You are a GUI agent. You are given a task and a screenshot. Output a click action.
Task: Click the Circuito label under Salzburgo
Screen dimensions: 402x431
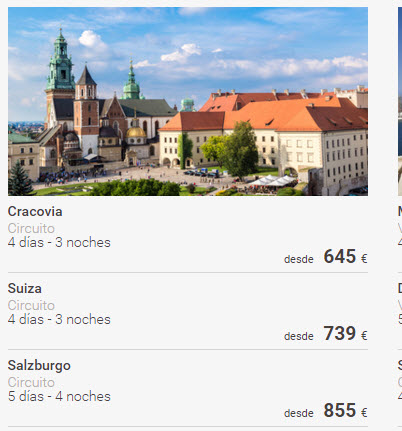coord(31,382)
